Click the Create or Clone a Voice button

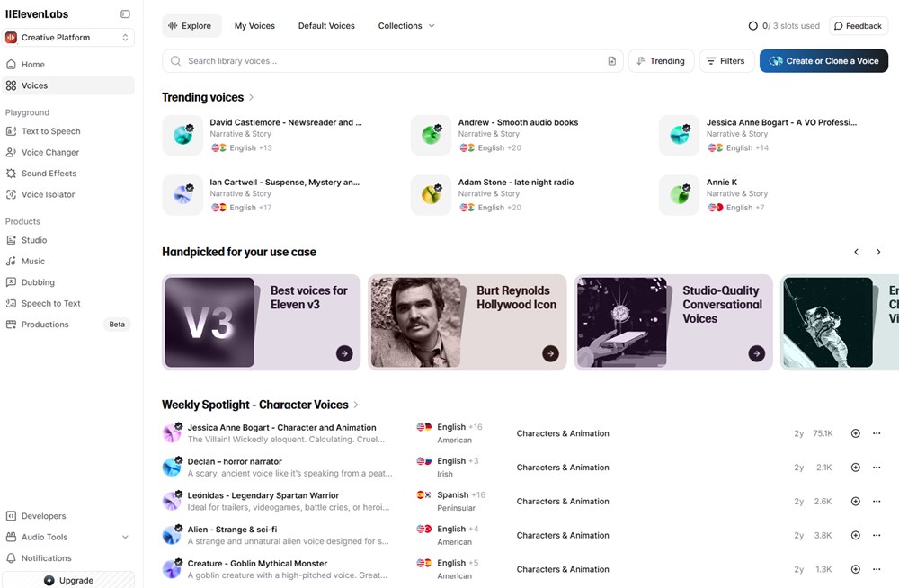tap(823, 61)
